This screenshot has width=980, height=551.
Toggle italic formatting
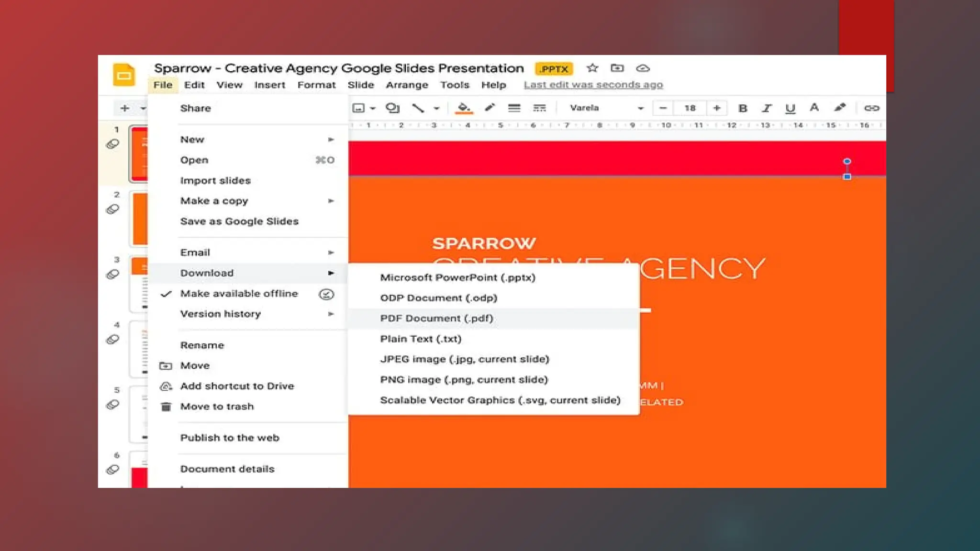click(767, 109)
